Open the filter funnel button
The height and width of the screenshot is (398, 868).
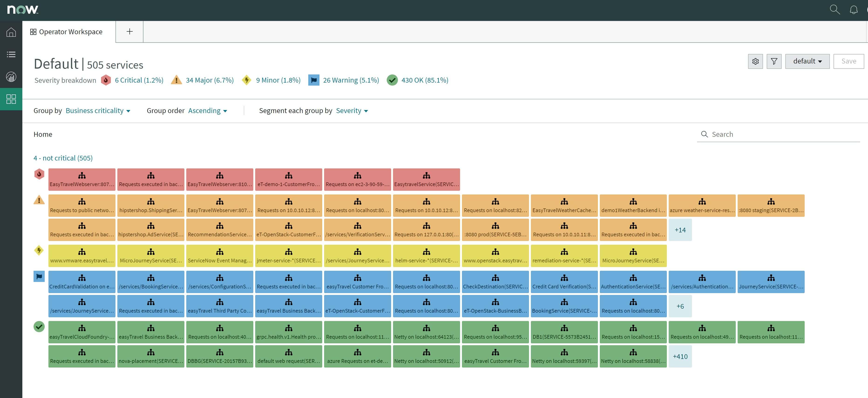[x=774, y=61]
